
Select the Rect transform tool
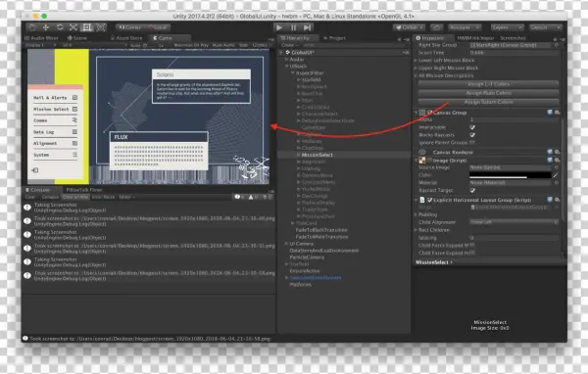coord(87,27)
